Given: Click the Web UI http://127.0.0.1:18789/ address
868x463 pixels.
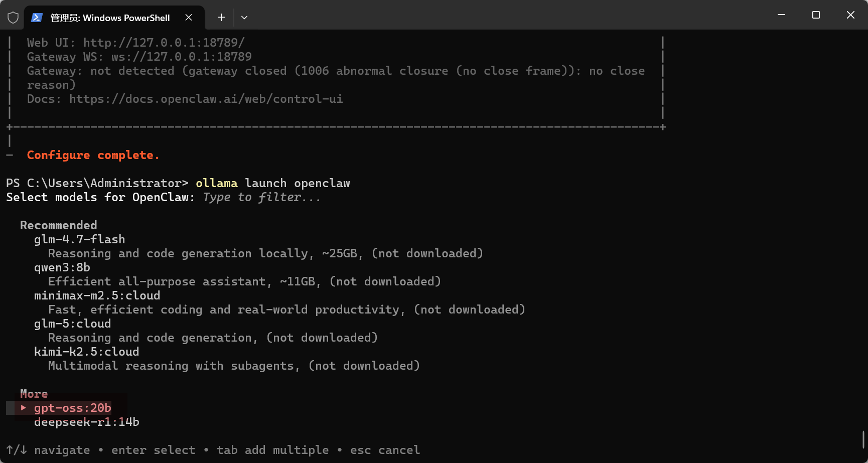Looking at the screenshot, I should 164,43.
